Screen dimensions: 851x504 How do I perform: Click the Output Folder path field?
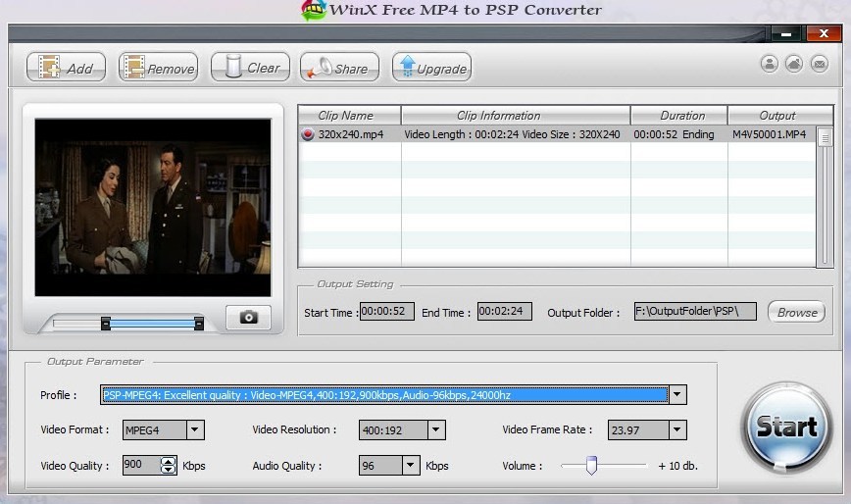695,312
